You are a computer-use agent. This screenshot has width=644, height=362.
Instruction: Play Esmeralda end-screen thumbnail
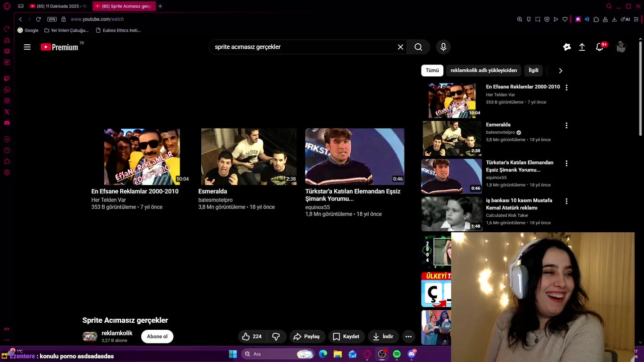249,156
